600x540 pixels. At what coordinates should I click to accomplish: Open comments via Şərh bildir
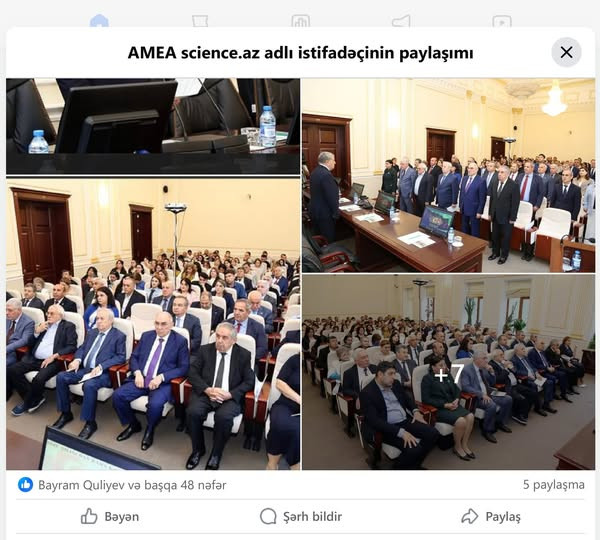(x=301, y=516)
